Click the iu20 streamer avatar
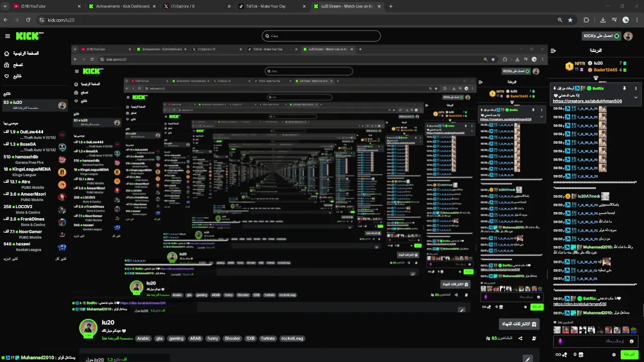This screenshot has height=362, width=644. pyautogui.click(x=88, y=328)
